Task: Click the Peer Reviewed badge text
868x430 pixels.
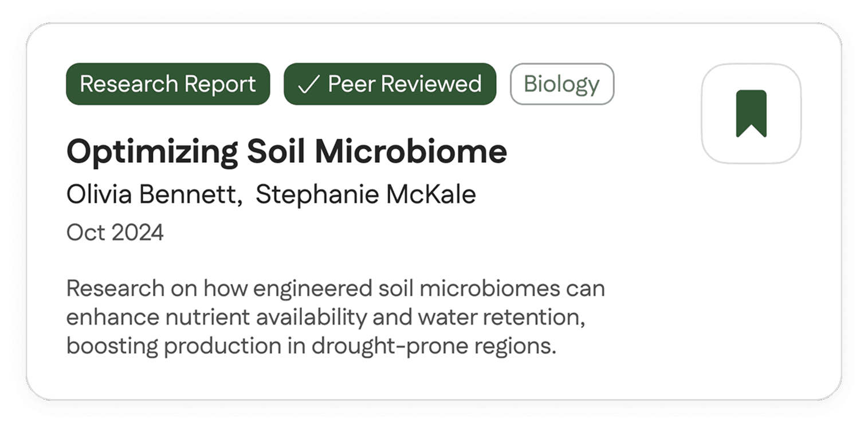Action: click(x=404, y=84)
